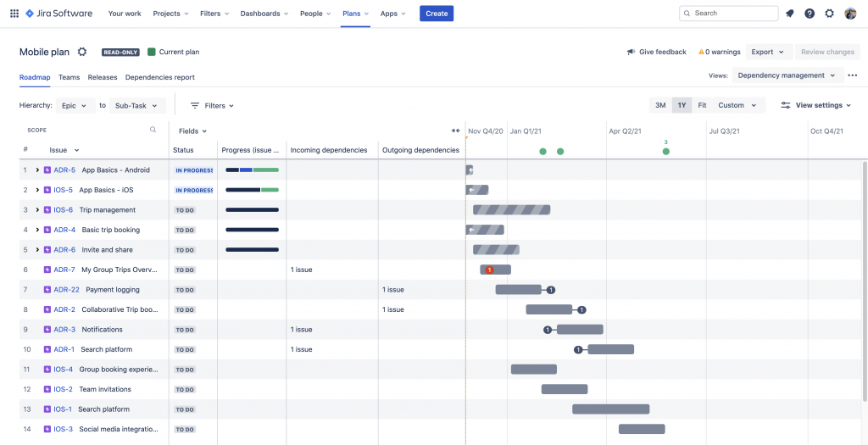This screenshot has height=445, width=868.
Task: Expand the IOS-5 App Basics iOS row
Action: 37,190
